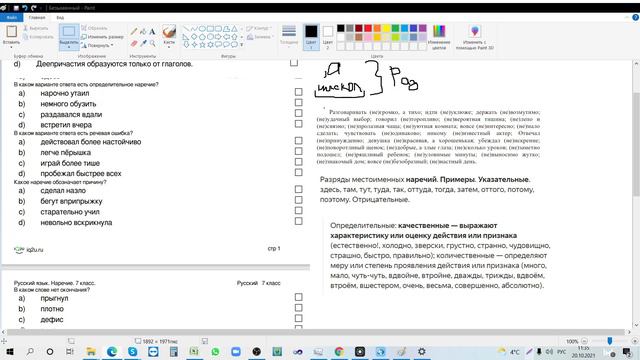Image resolution: width=640 pixels, height=360 pixels.
Task: Pick the Diamond shape
Action: [x=194, y=37]
